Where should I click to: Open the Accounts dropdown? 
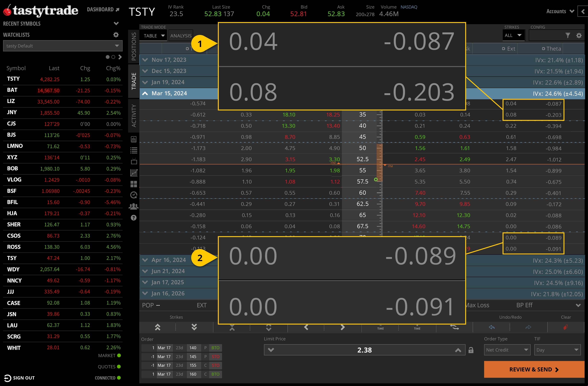point(560,11)
